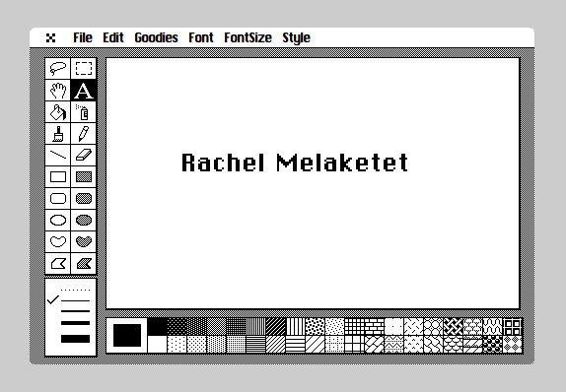Select the filled Freeform shape tool
This screenshot has width=566, height=392.
point(84,241)
